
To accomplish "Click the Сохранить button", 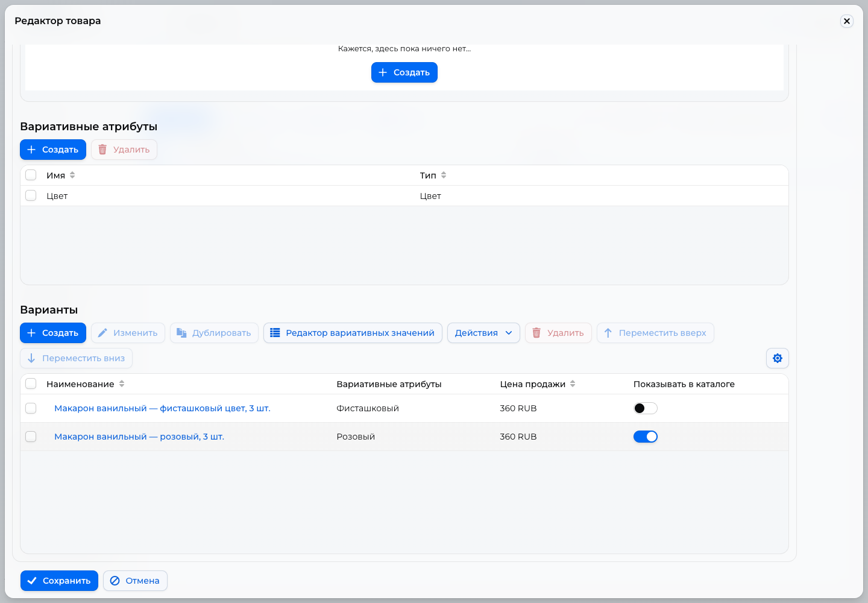I will coord(59,581).
